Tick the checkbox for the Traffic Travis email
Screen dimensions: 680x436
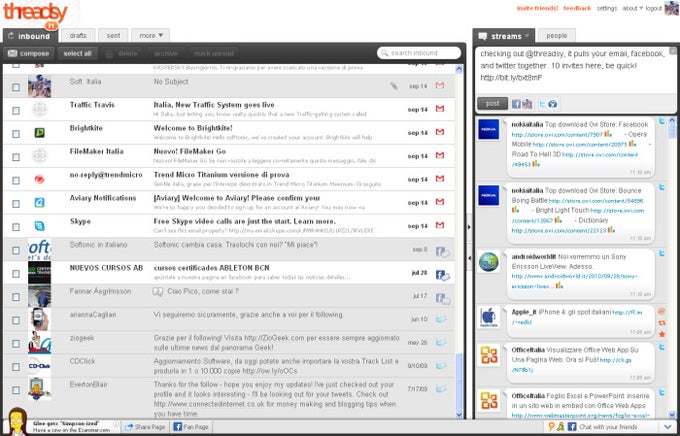coord(16,110)
